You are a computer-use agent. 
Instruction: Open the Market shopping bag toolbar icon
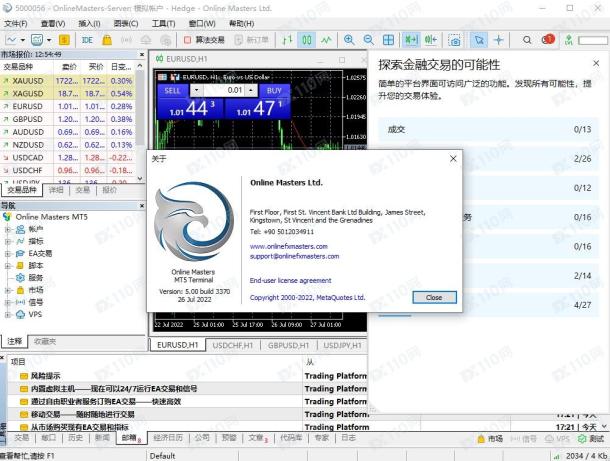click(107, 40)
